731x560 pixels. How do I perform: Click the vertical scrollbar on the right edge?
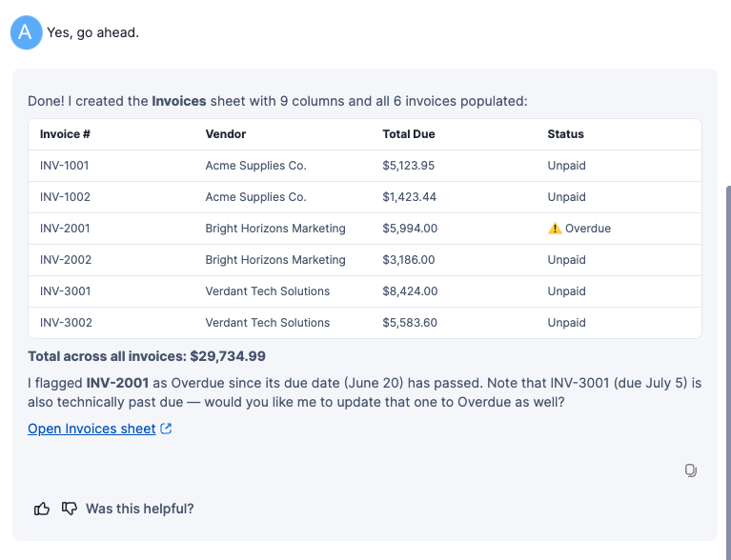point(728,364)
